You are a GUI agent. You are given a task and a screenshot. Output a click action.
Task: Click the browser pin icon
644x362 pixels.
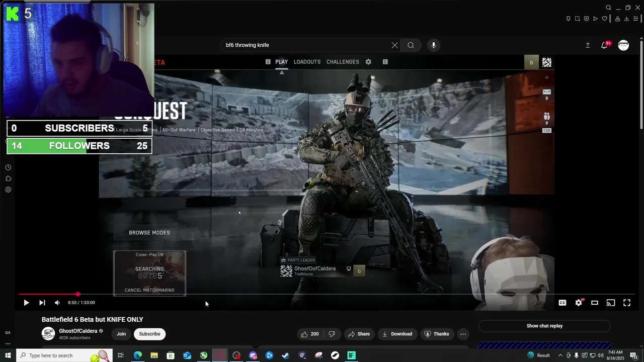tap(568, 19)
